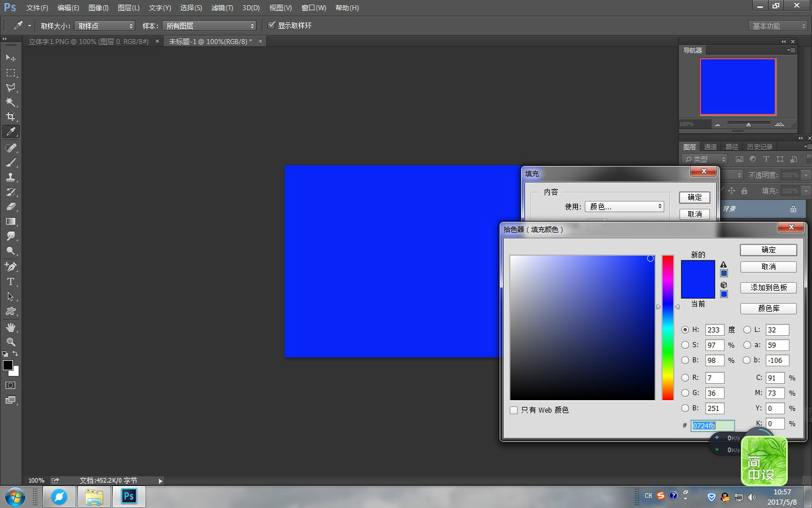Select the Rectangular Marquee tool
The image size is (812, 508).
click(x=11, y=72)
